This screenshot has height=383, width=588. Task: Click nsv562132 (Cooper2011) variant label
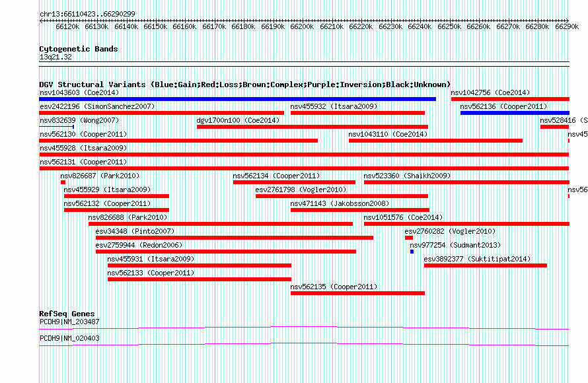pos(107,203)
